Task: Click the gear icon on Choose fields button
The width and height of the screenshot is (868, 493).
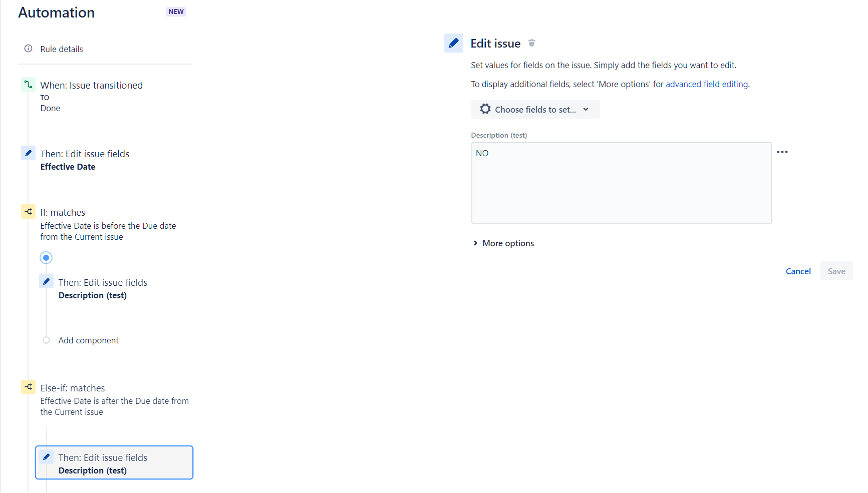Action: point(485,109)
